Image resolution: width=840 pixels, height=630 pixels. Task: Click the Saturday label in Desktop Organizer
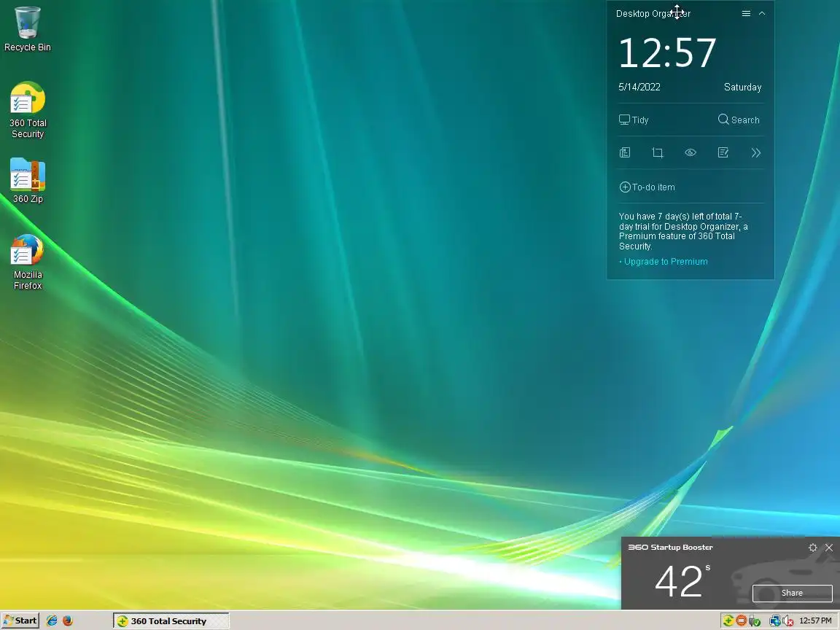pos(742,87)
